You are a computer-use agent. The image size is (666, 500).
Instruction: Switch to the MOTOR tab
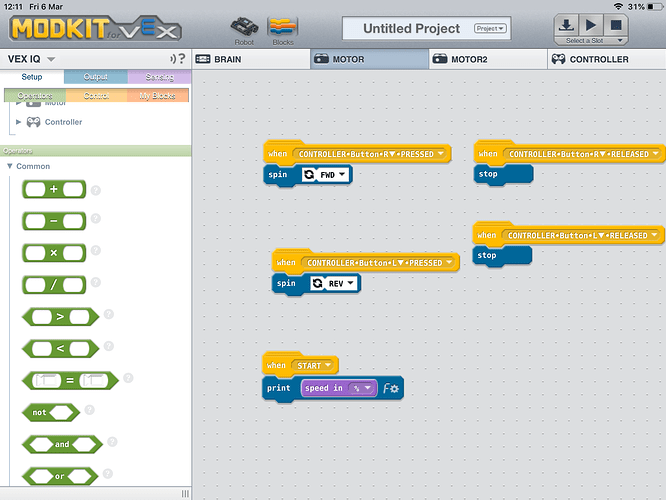coord(370,59)
